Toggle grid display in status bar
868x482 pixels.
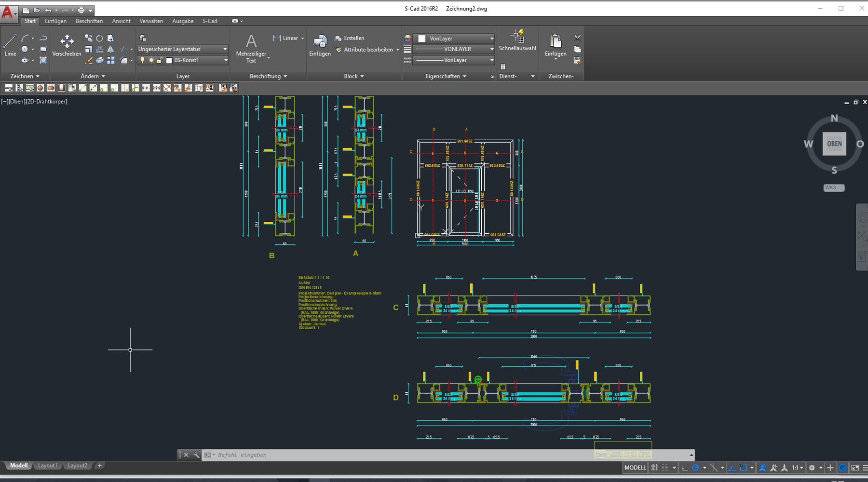coord(654,468)
